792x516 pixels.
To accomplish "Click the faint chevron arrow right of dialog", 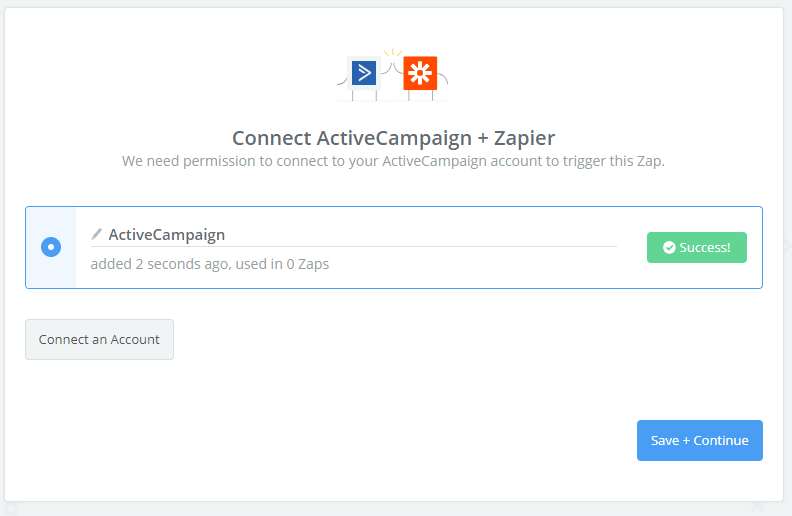I will coord(787,245).
